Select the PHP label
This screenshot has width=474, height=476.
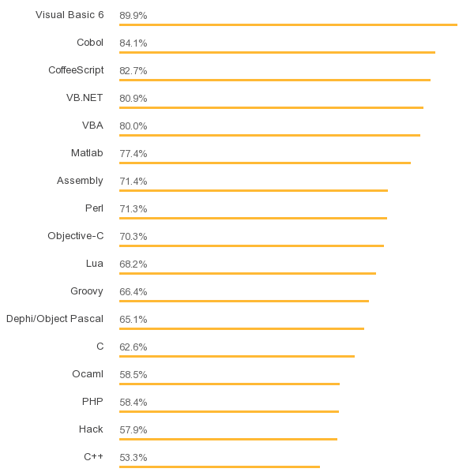[x=92, y=402]
